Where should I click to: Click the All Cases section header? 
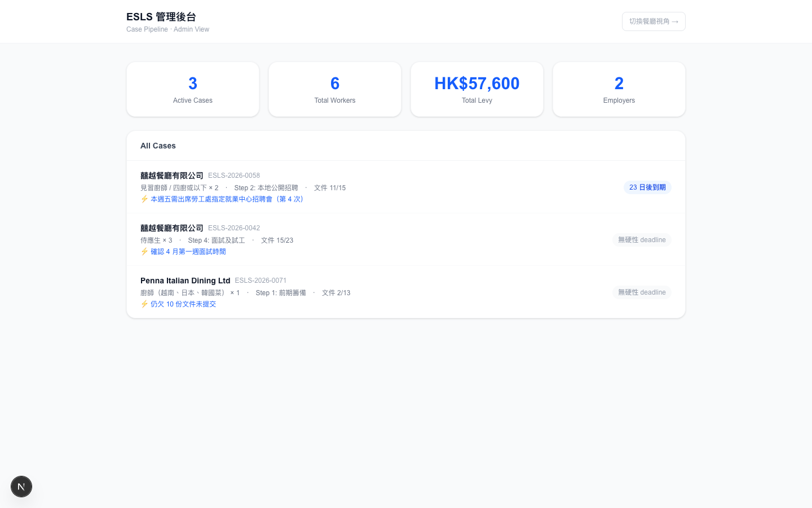158,146
